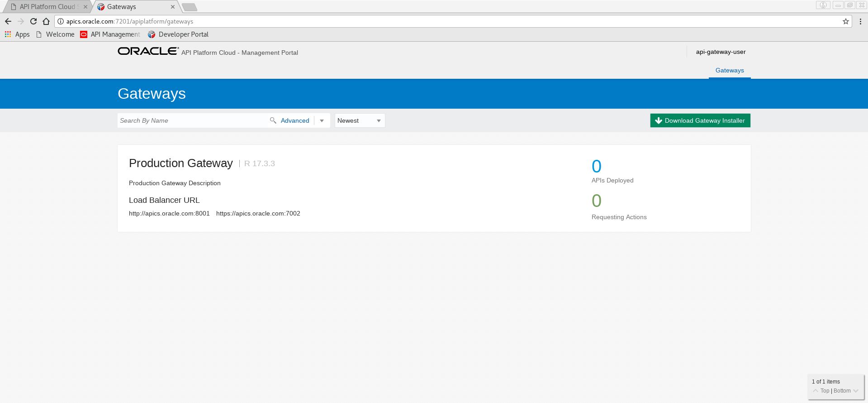The image size is (868, 403).
Task: Expand the advanced search dropdown arrow
Action: click(x=322, y=120)
